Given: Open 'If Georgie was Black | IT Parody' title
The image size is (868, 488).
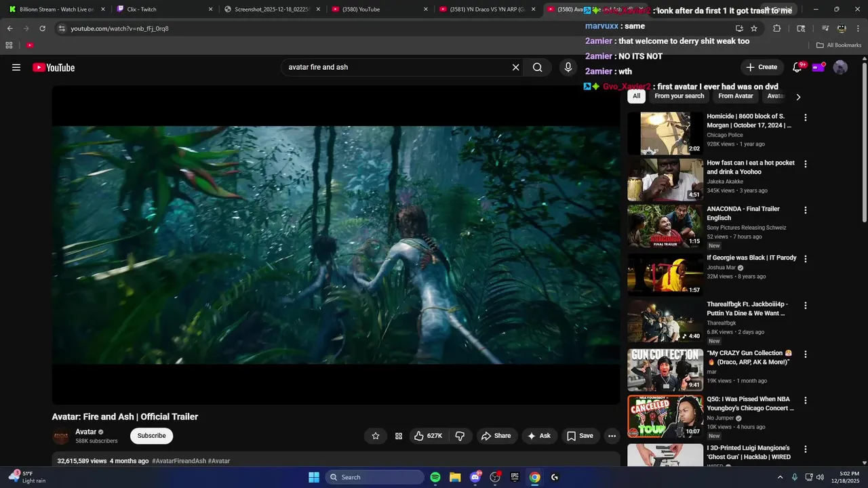Looking at the screenshot, I should (x=751, y=258).
